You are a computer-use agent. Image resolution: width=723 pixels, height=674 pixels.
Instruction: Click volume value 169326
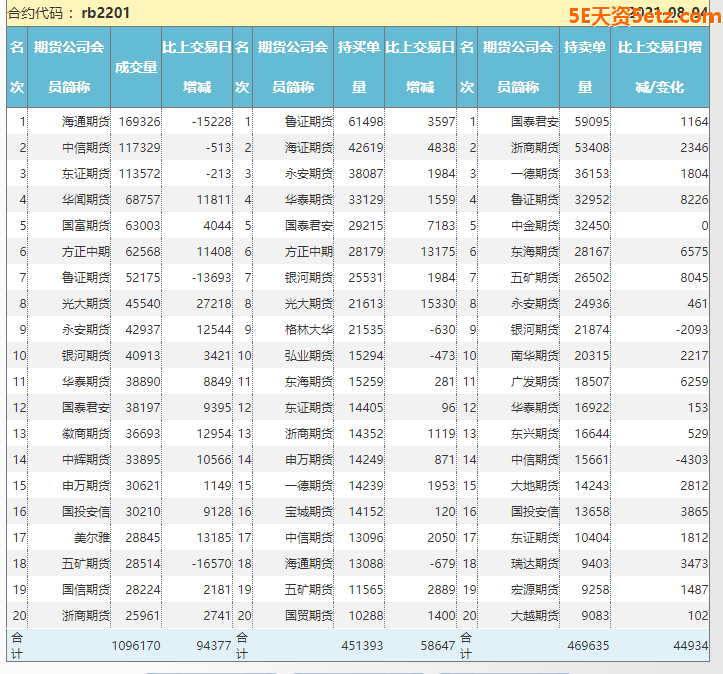tap(139, 122)
